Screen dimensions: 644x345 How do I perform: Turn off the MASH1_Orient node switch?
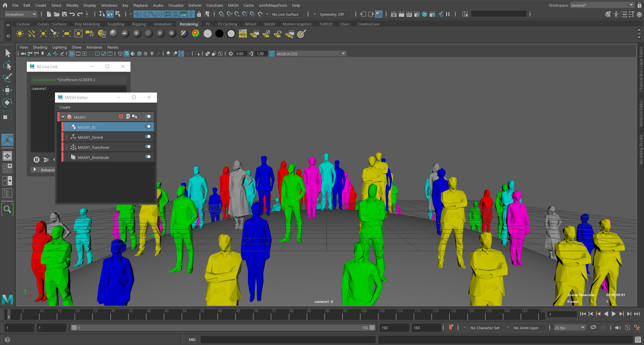click(148, 137)
